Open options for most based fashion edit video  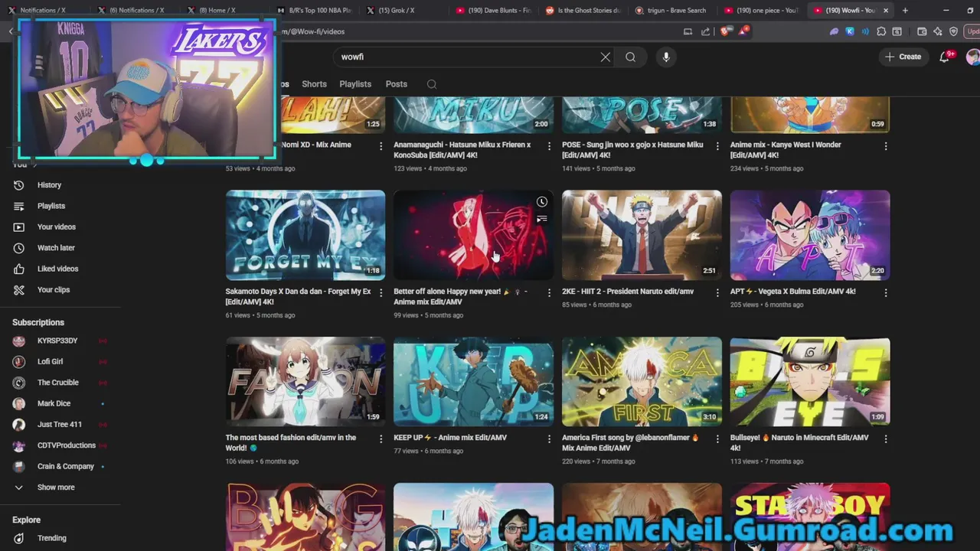coord(381,439)
